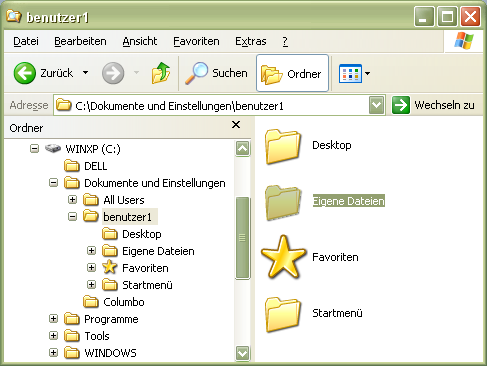Image resolution: width=487 pixels, height=366 pixels.
Task: Expand Favoriten in the folder tree
Action: coord(91,267)
